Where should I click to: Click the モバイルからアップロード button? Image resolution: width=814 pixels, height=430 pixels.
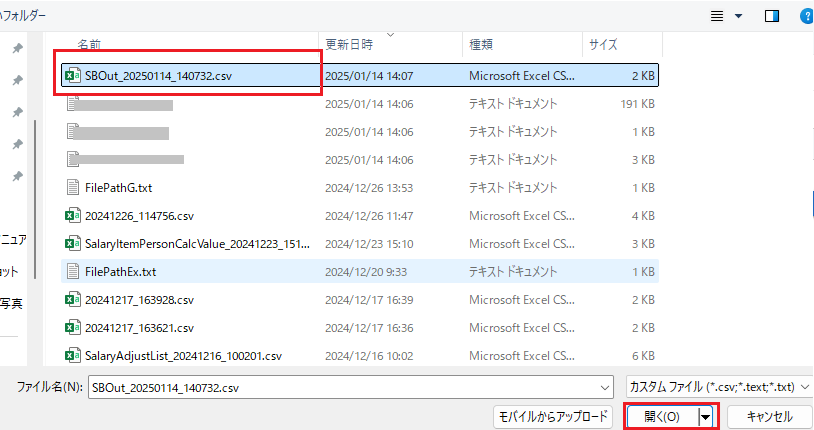click(551, 417)
